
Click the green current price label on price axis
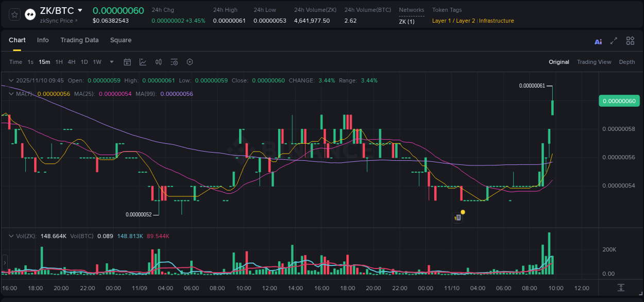coord(619,100)
